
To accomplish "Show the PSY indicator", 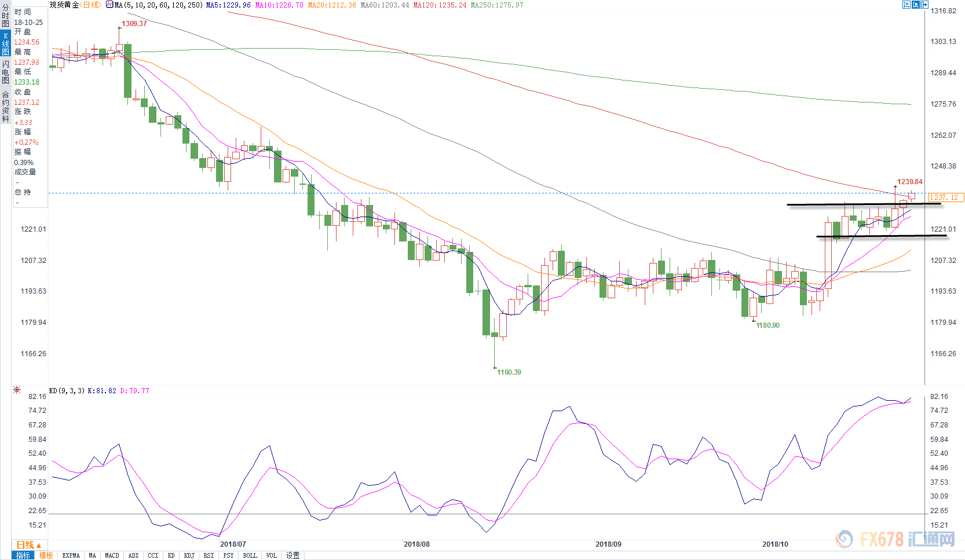I will (x=229, y=555).
